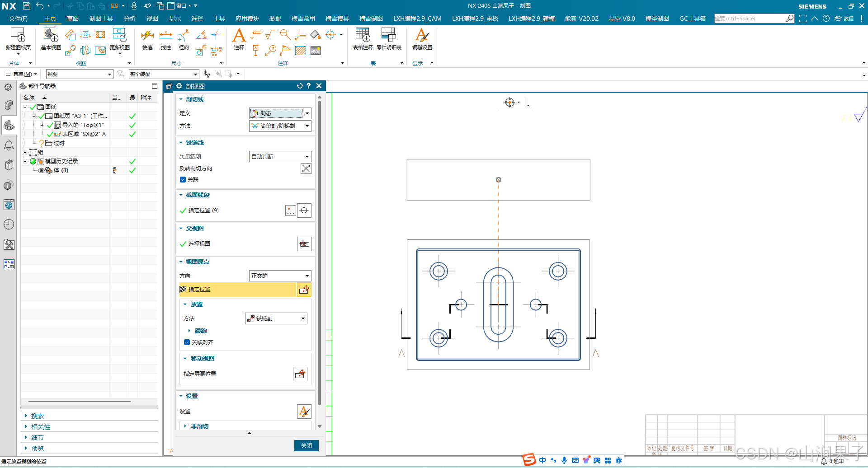This screenshot has height=468, width=868.
Task: Toggle check in the 模型历史记录 row
Action: [x=132, y=161]
